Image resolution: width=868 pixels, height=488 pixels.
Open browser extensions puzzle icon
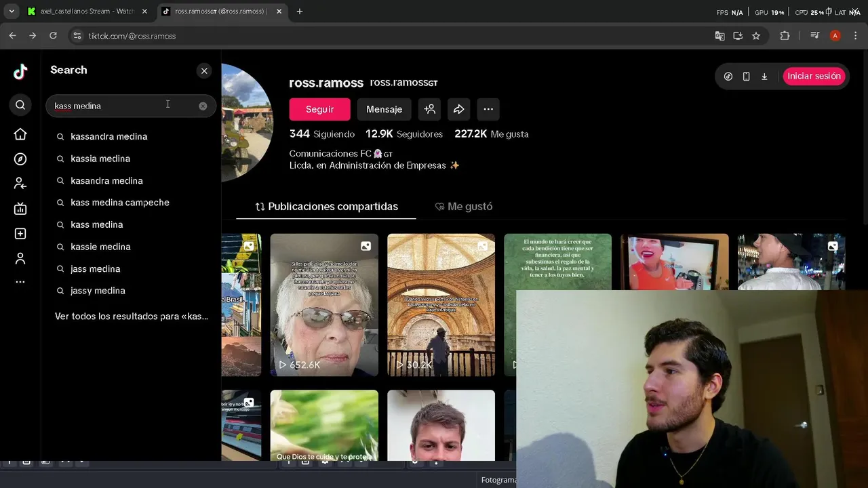tap(785, 36)
